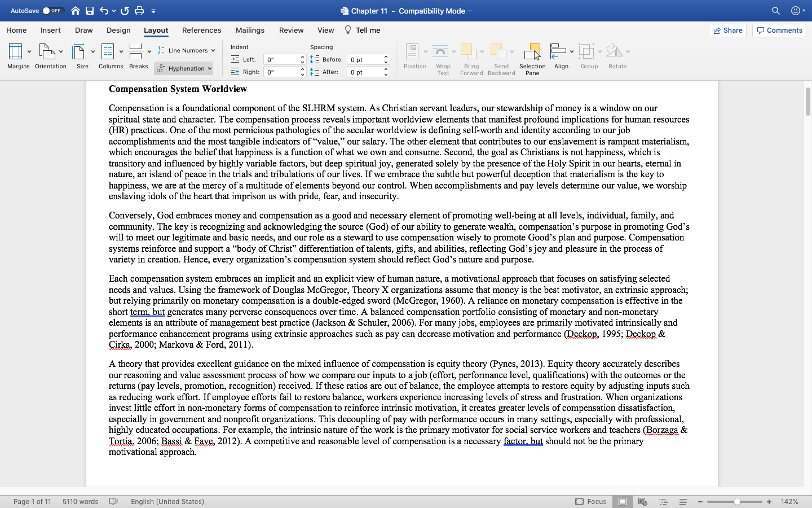Click the Right indent stepper arrows

point(303,72)
